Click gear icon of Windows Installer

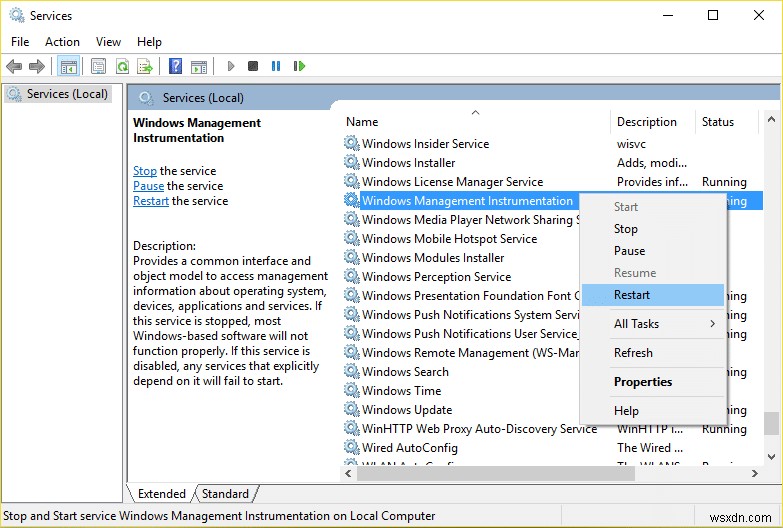click(352, 162)
